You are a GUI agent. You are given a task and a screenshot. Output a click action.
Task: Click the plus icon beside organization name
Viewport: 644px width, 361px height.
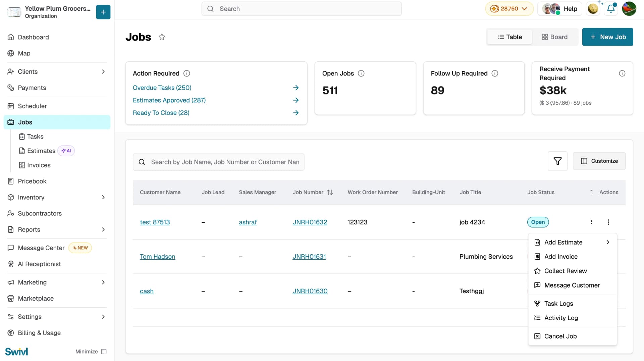(103, 12)
